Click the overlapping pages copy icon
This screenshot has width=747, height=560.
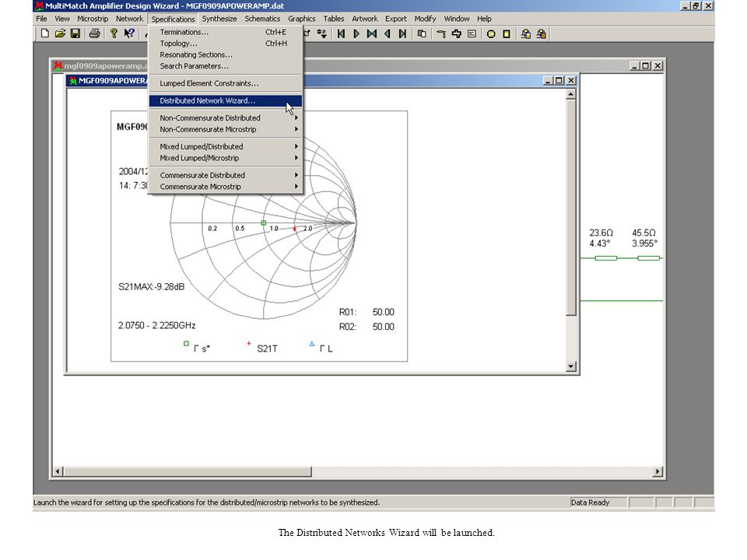pyautogui.click(x=422, y=33)
